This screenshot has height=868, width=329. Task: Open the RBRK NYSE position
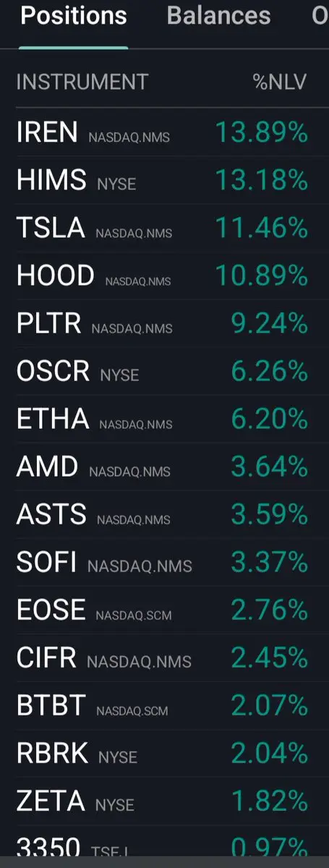point(164,753)
